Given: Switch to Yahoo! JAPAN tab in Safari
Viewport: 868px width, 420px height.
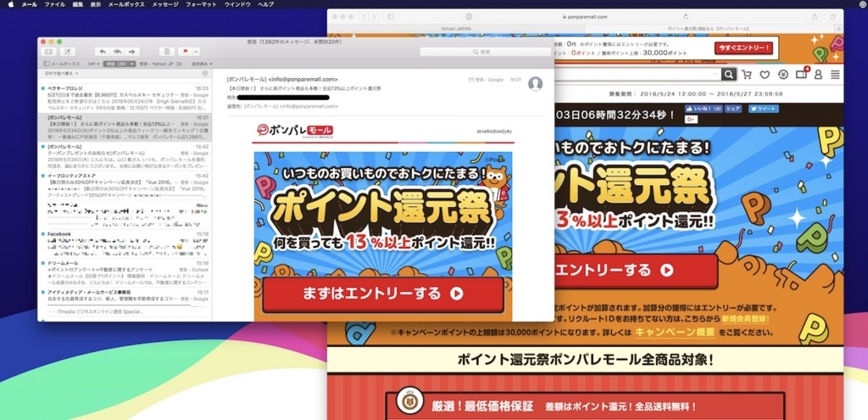Looking at the screenshot, I should 455,28.
